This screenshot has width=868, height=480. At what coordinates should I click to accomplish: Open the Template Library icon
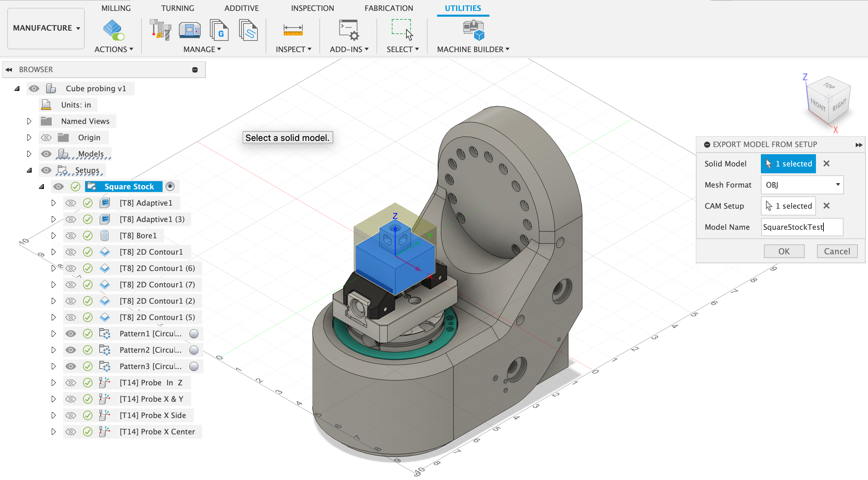(248, 30)
